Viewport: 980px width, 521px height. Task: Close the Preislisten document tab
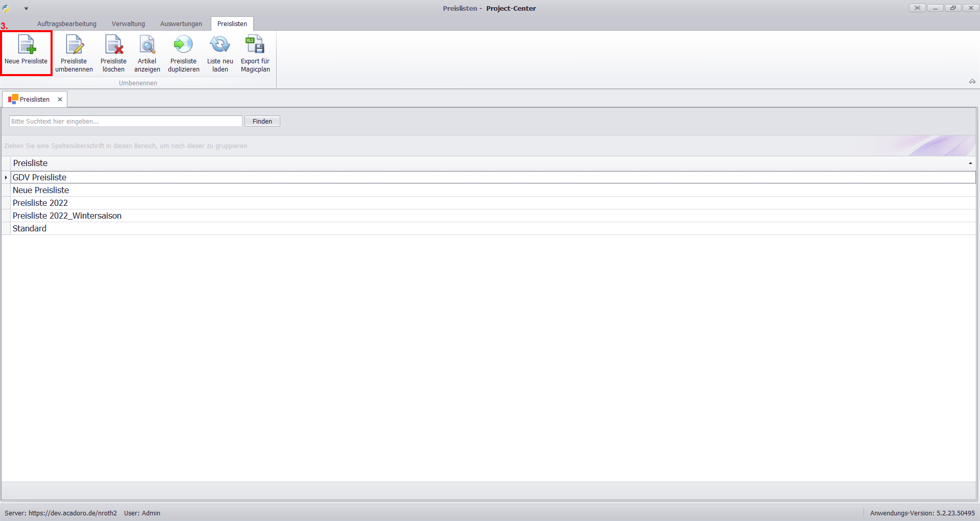[x=60, y=100]
